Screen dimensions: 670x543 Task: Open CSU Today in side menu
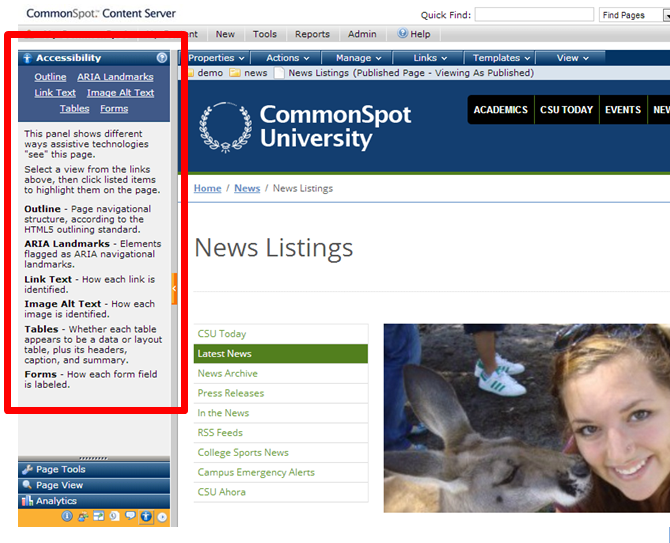coord(281,334)
